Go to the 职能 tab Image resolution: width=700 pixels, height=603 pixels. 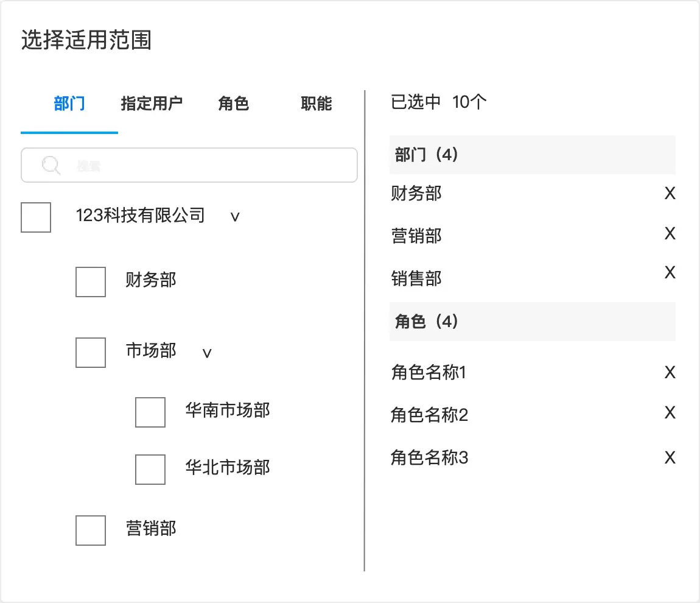[x=317, y=104]
